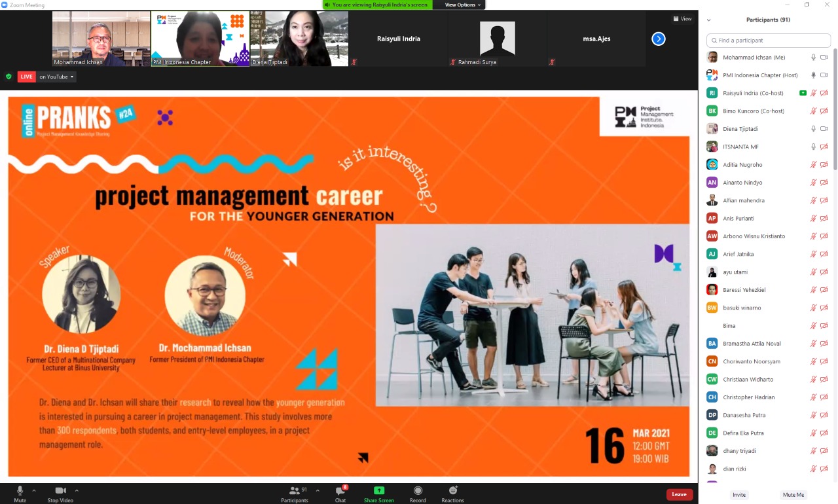
Task: Open the Chat panel icon
Action: click(x=340, y=492)
